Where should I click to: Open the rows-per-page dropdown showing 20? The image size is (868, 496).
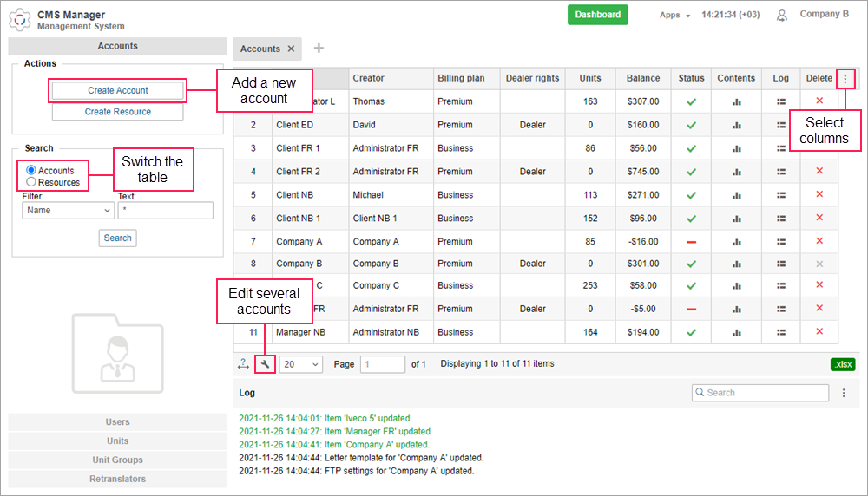click(300, 364)
